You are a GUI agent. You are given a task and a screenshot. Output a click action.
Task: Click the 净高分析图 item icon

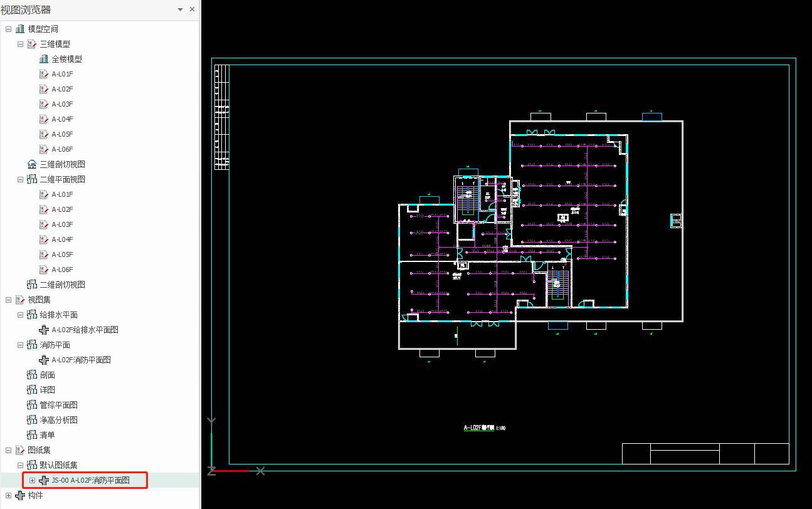(x=32, y=420)
